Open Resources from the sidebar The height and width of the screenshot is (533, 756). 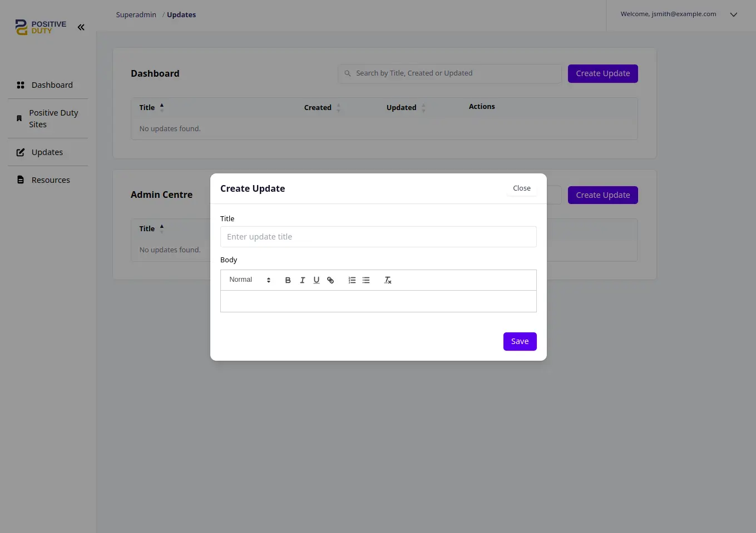(x=48, y=180)
